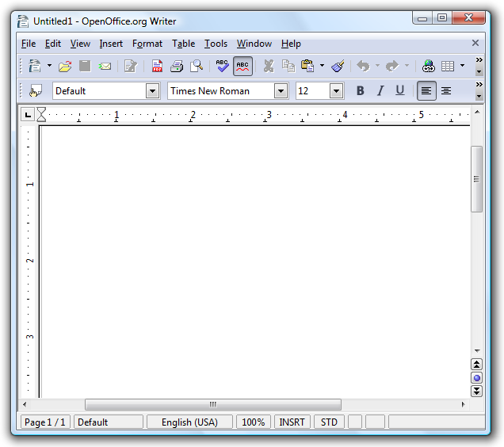Screen dimensions: 504x447
Task: Click the left indent marker on ruler
Action: (x=41, y=115)
